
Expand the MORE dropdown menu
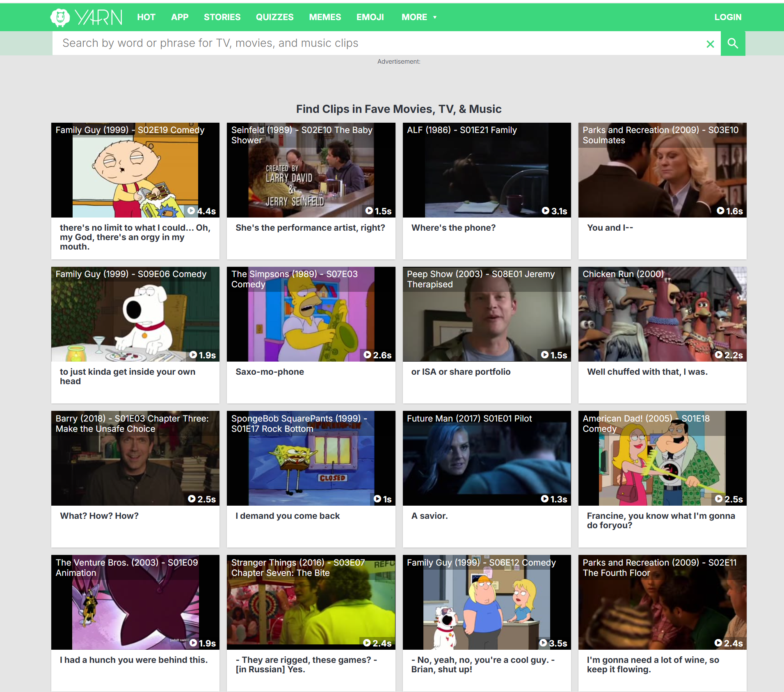tap(418, 17)
